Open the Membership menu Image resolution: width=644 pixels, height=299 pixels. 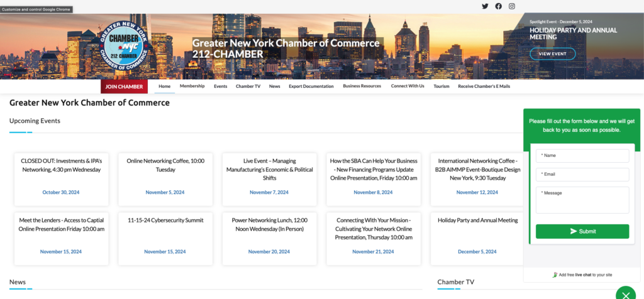pyautogui.click(x=192, y=86)
